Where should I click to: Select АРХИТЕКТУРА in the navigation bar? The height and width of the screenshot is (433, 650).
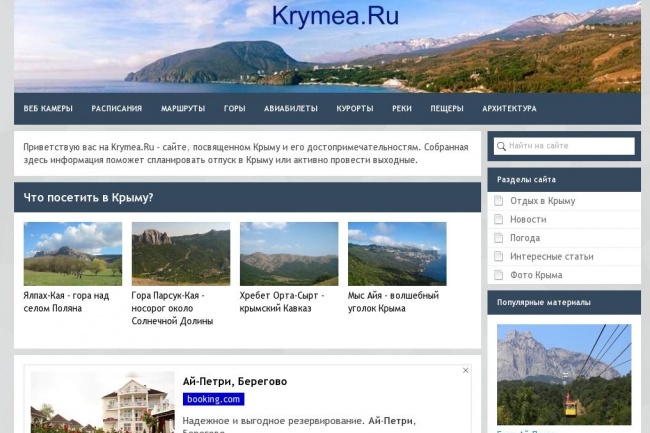pyautogui.click(x=509, y=109)
